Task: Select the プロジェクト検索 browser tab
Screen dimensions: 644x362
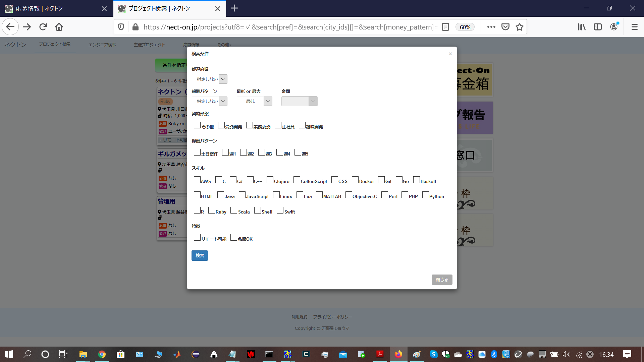Action: tap(169, 8)
